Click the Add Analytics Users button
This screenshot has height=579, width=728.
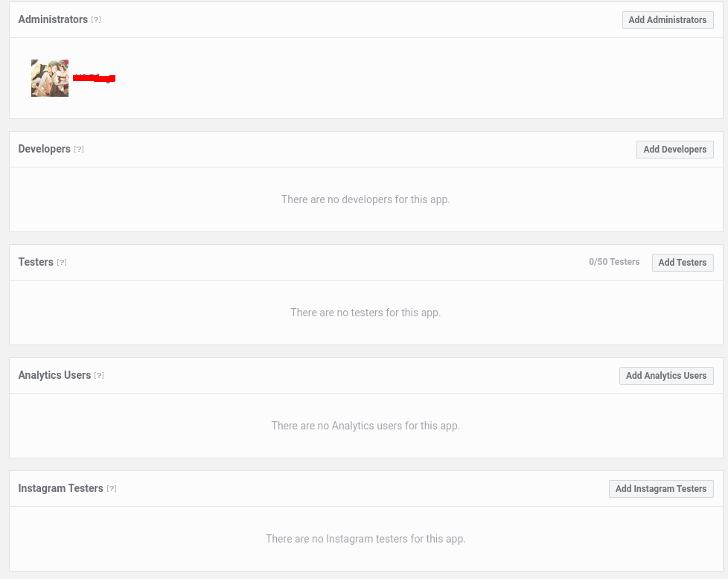point(665,376)
